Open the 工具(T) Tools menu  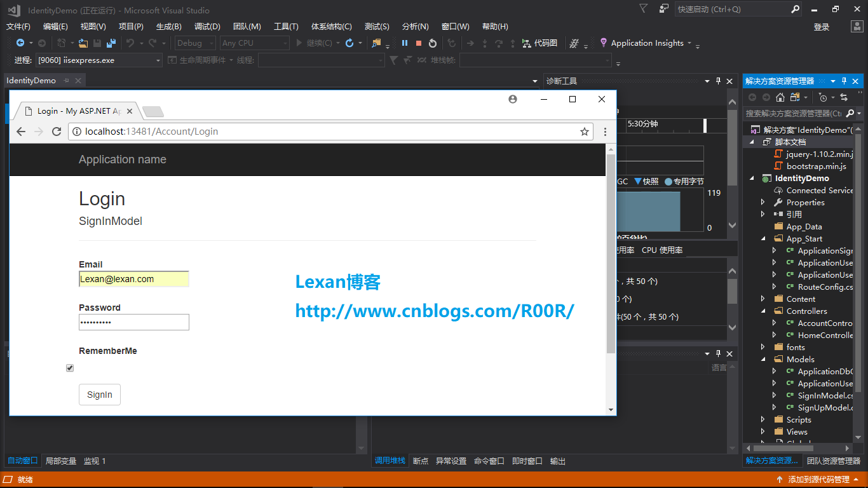pos(286,27)
